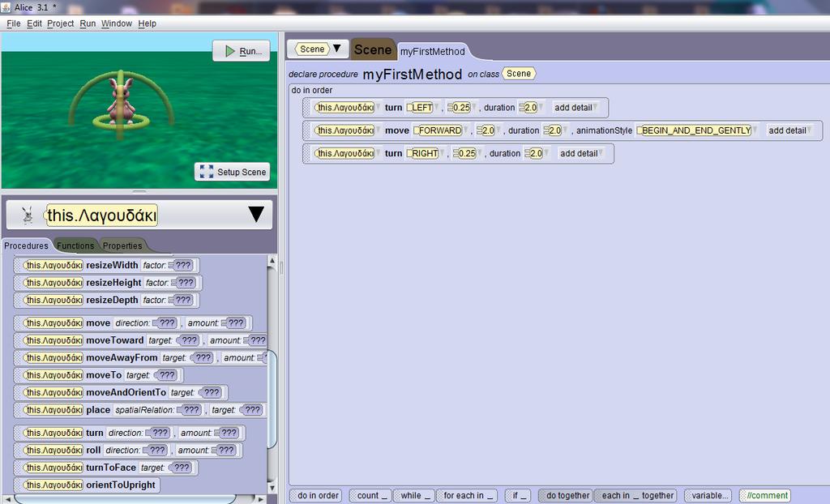Select the orientToUpright procedure tile
This screenshot has height=504, width=830.
click(87, 485)
